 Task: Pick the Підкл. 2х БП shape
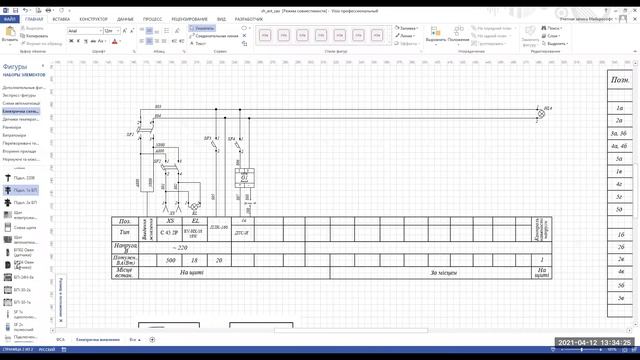click(21, 202)
